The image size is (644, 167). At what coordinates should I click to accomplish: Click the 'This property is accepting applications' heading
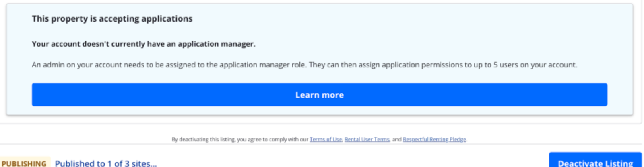point(112,19)
